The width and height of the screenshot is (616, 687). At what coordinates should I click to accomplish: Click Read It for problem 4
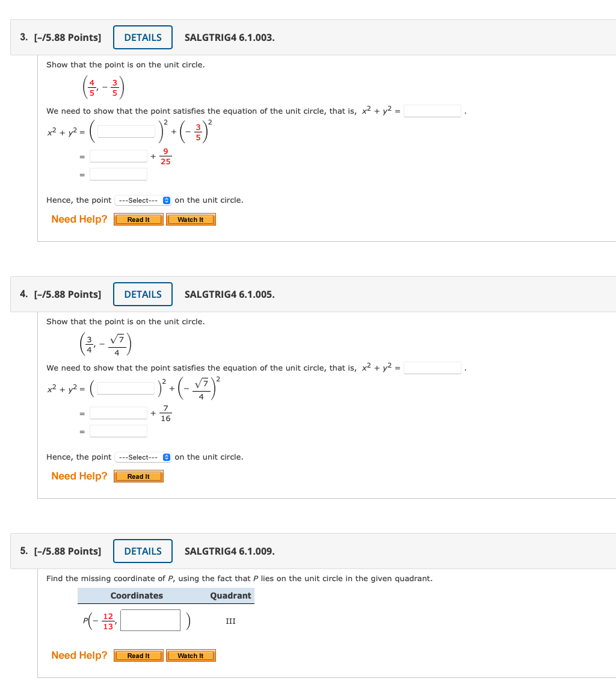coord(138,476)
